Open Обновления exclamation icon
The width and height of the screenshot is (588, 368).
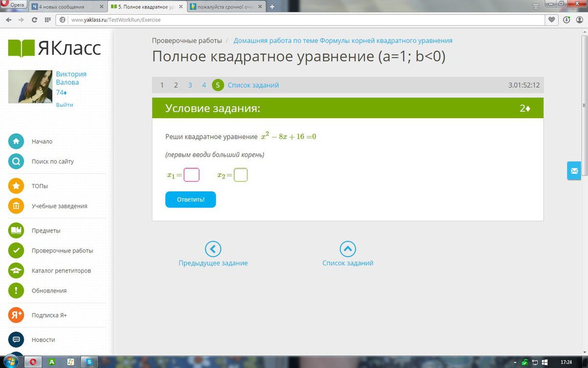click(x=16, y=290)
